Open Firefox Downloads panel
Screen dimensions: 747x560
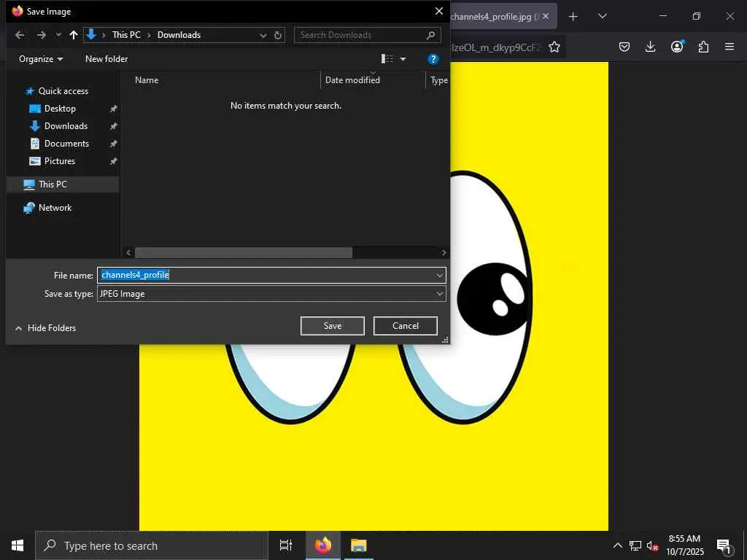[x=651, y=47]
